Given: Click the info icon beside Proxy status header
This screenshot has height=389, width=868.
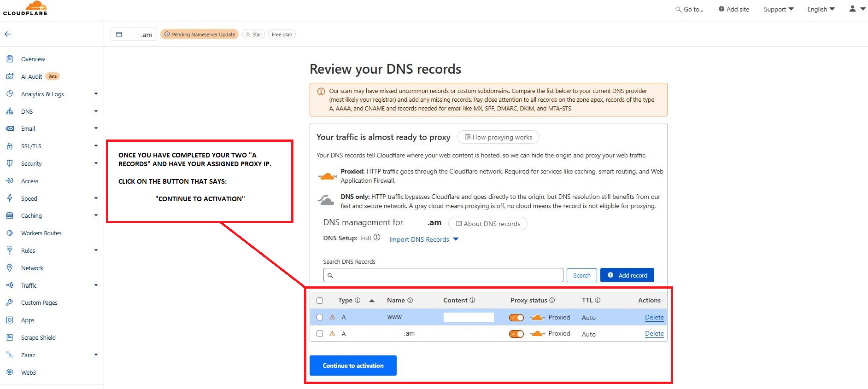Looking at the screenshot, I should [x=552, y=300].
